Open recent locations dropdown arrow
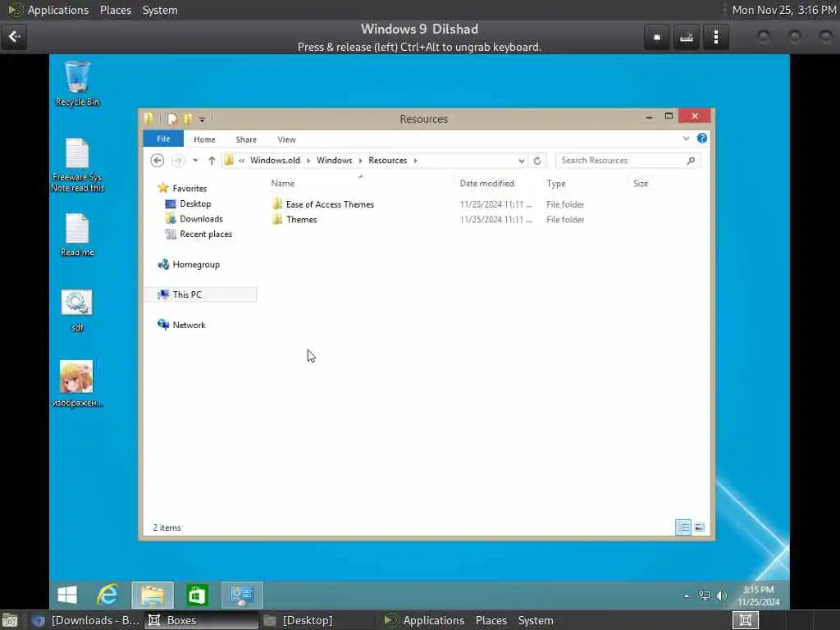The width and height of the screenshot is (840, 630). click(x=195, y=160)
